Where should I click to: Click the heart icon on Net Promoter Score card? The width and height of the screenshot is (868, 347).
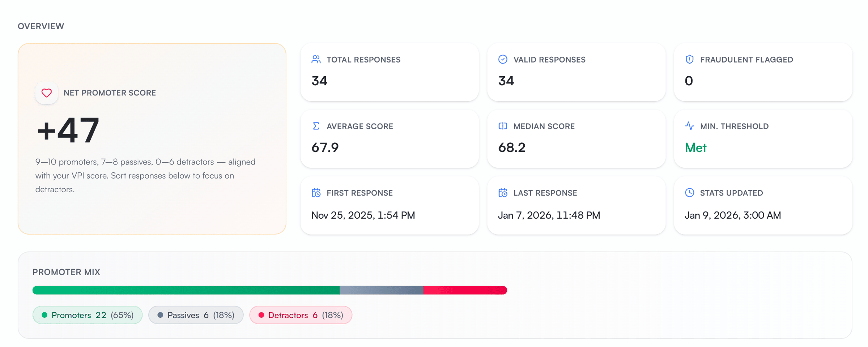coord(46,93)
